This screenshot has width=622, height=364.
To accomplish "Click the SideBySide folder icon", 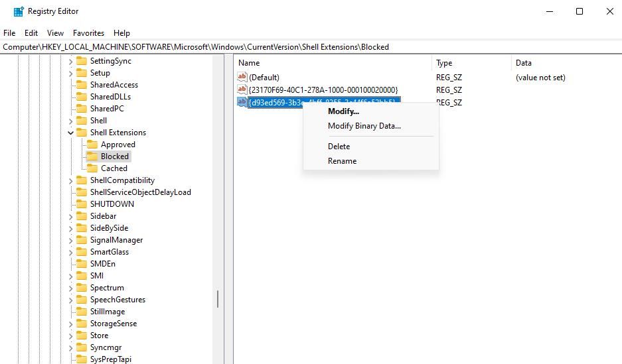I will coord(82,227).
